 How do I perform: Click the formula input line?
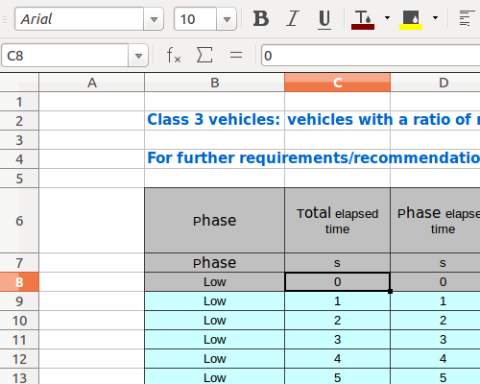coord(371,56)
